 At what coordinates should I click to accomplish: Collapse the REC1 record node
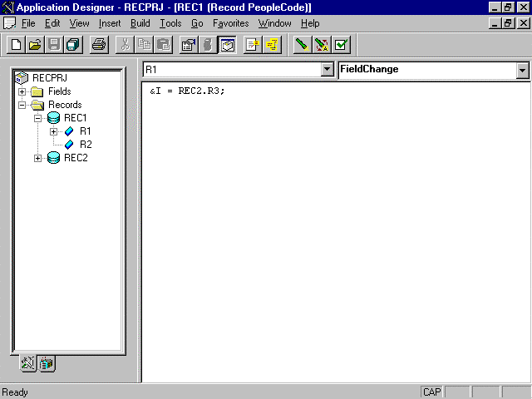(38, 118)
